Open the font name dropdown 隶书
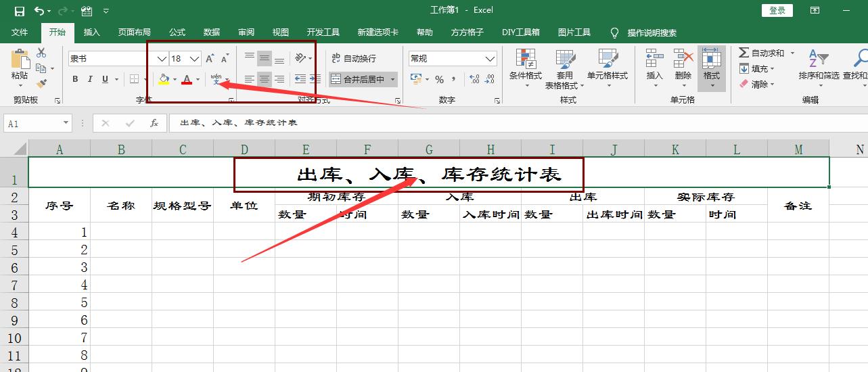This screenshot has width=868, height=372. point(162,59)
